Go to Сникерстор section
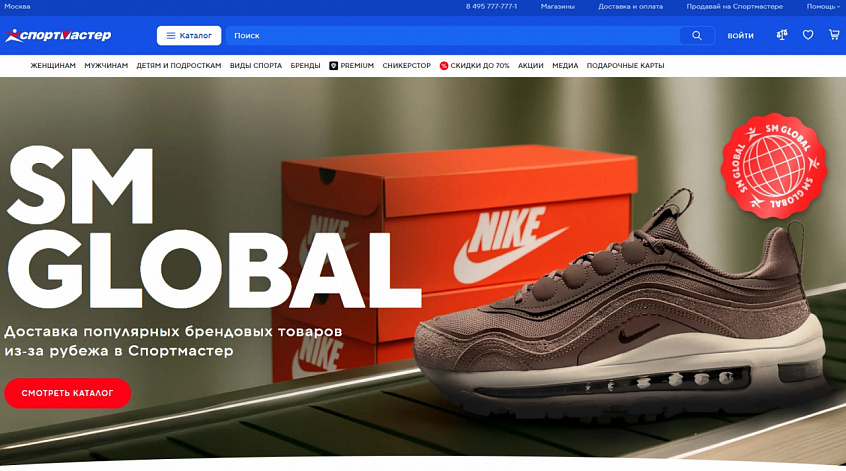This screenshot has width=846, height=471. point(406,66)
